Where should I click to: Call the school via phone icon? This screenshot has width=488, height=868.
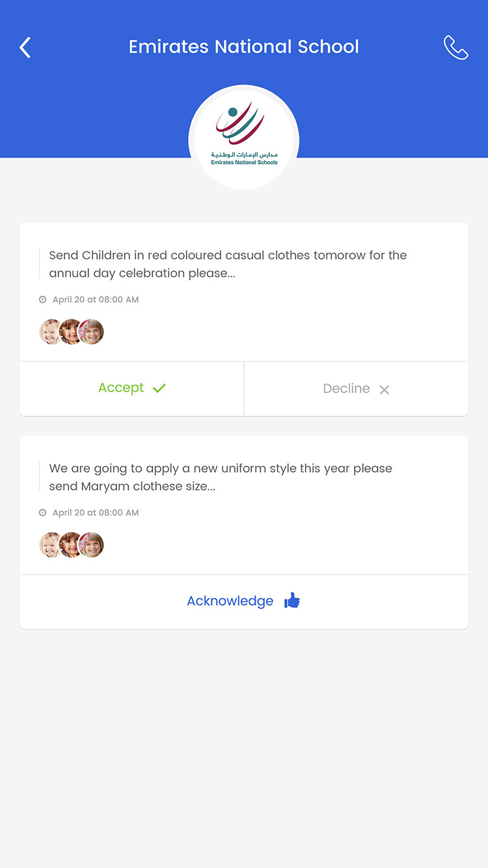455,47
